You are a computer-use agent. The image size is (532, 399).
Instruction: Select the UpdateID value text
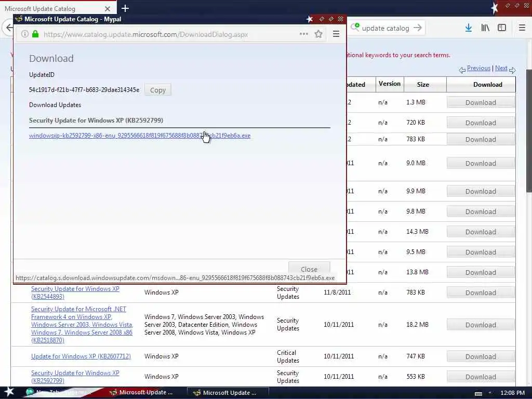coord(84,90)
